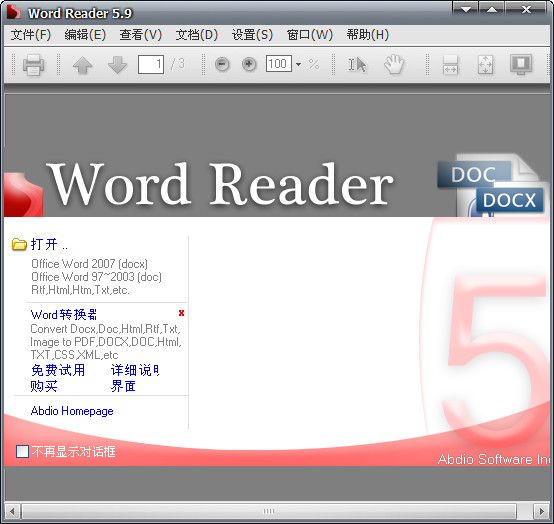Click the zoom in plus button

[249, 64]
